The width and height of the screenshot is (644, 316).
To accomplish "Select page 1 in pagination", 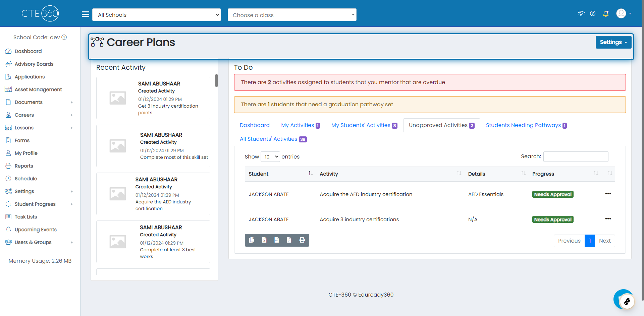I will tap(590, 241).
